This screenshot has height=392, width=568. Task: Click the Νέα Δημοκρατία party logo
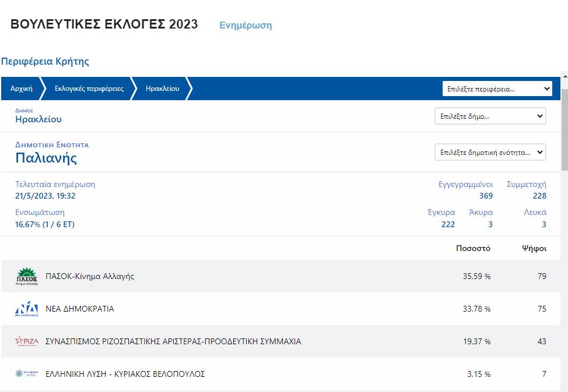(x=27, y=309)
